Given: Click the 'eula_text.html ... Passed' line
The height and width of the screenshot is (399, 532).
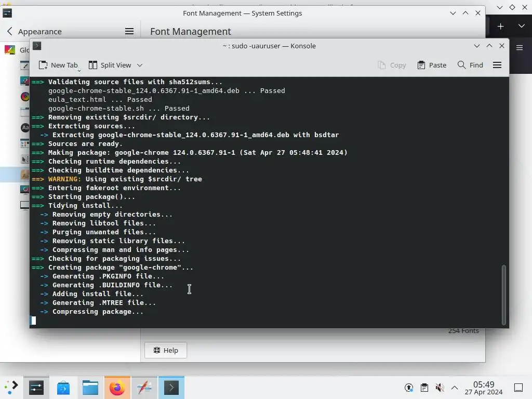Looking at the screenshot, I should (x=100, y=99).
